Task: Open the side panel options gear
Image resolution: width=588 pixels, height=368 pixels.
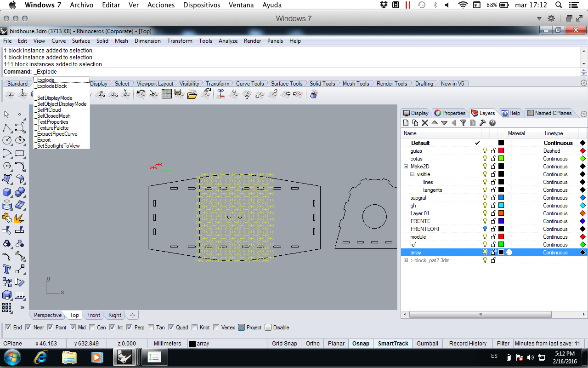Action: point(583,114)
